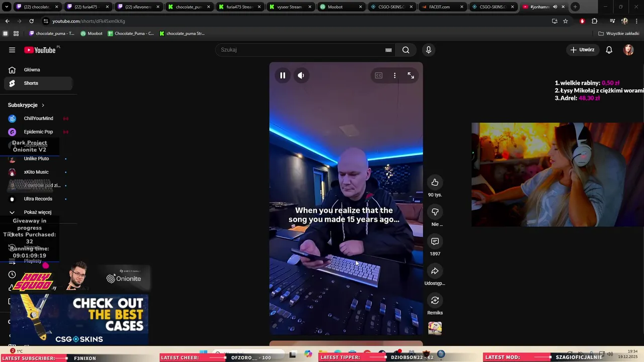The width and height of the screenshot is (644, 362).
Task: Open the apps grid in bookmarks bar
Action: [16, 34]
